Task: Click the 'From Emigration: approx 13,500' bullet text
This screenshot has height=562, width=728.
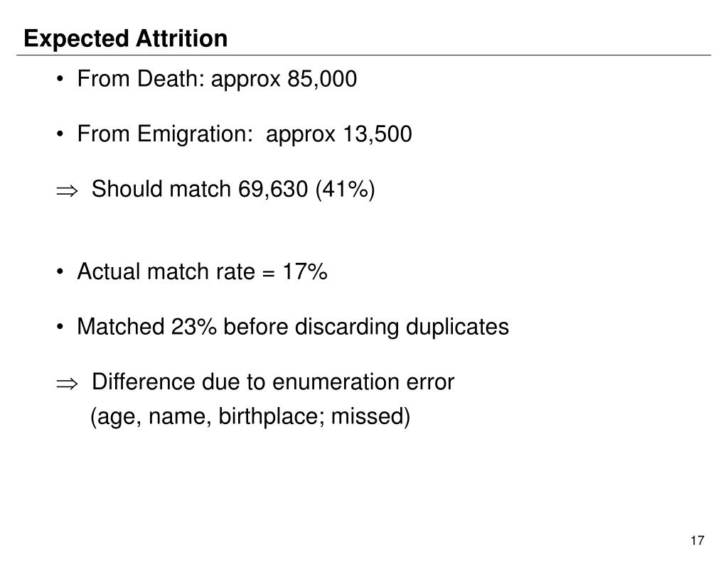Action: tap(245, 134)
